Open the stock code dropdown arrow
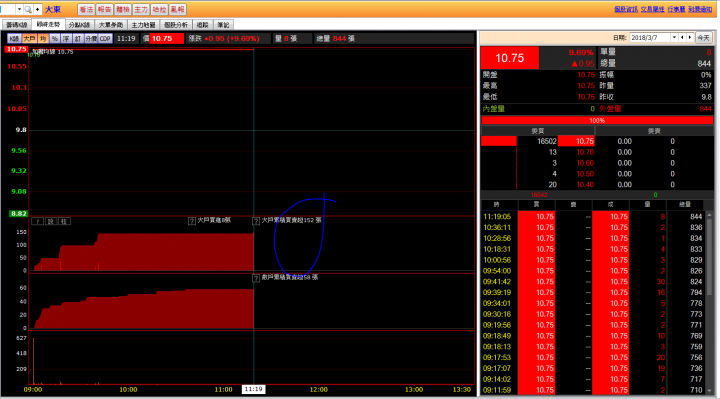The height and width of the screenshot is (399, 720). 19,9
